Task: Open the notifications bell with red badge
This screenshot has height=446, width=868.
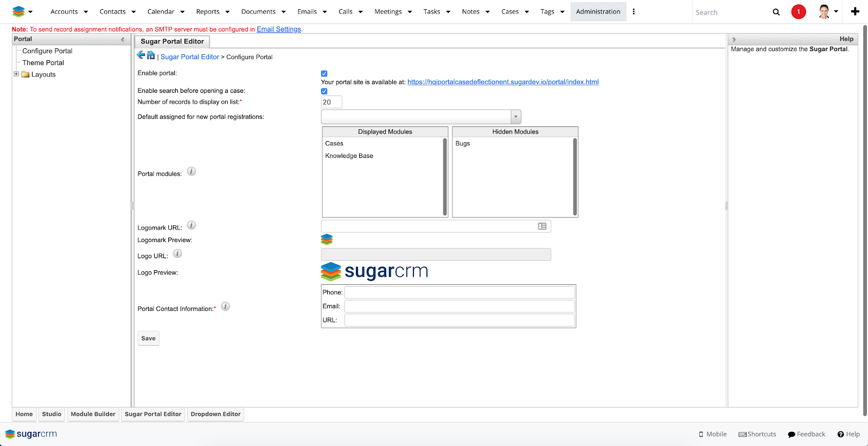Action: 798,11
